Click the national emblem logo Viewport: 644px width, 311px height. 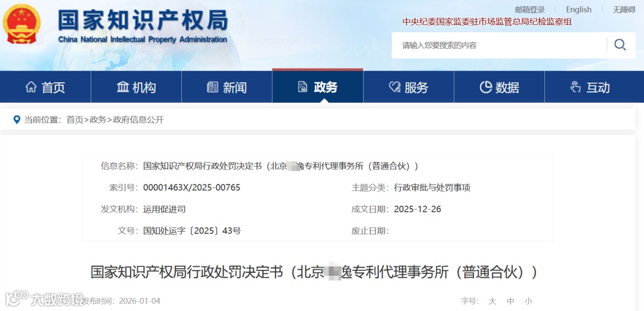pyautogui.click(x=22, y=25)
